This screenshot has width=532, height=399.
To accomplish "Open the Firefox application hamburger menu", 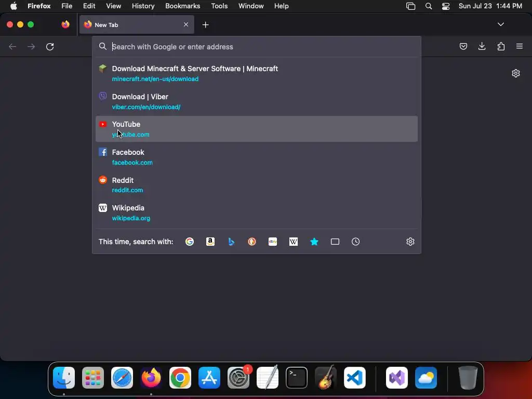I will (x=520, y=46).
